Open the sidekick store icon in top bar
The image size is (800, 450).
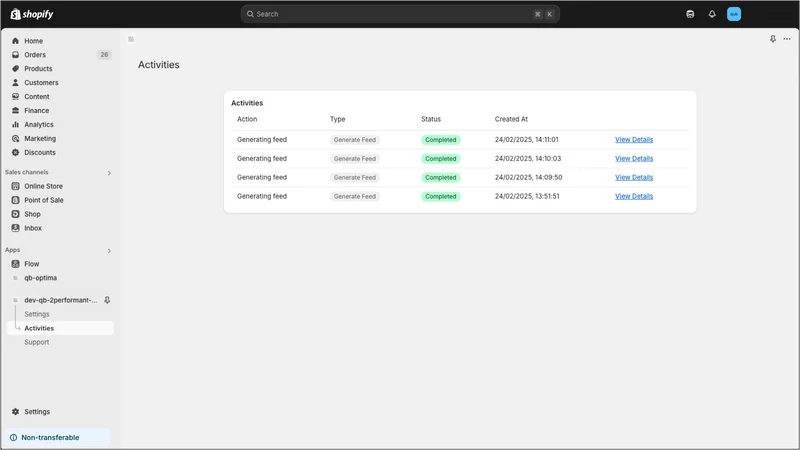pos(690,14)
